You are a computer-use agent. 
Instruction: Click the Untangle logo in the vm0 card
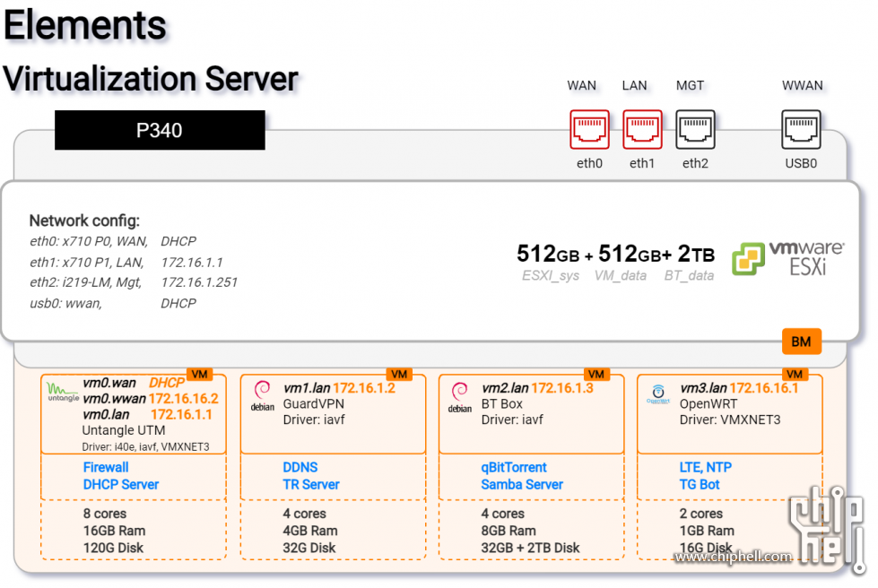63,392
